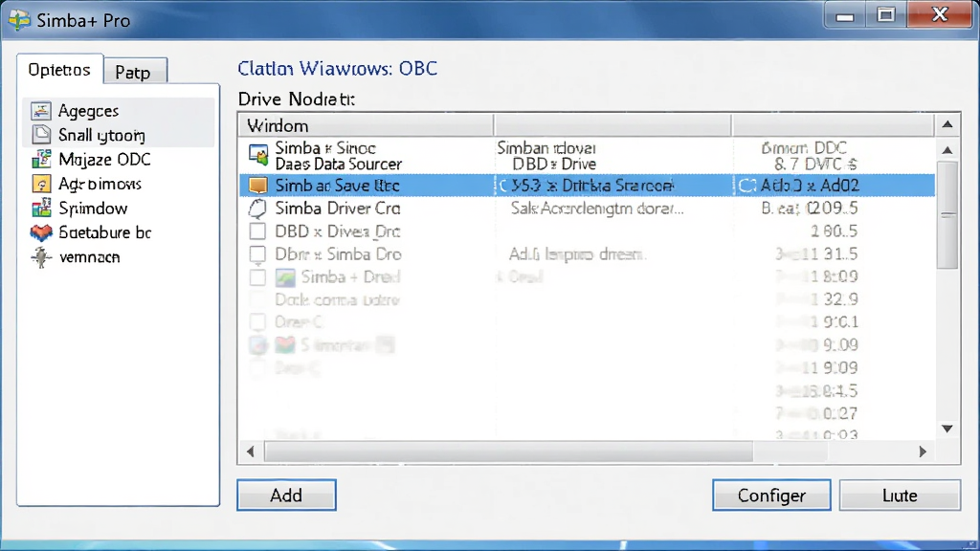Select the vemnacn sidebar label
This screenshot has height=551, width=980.
(89, 256)
